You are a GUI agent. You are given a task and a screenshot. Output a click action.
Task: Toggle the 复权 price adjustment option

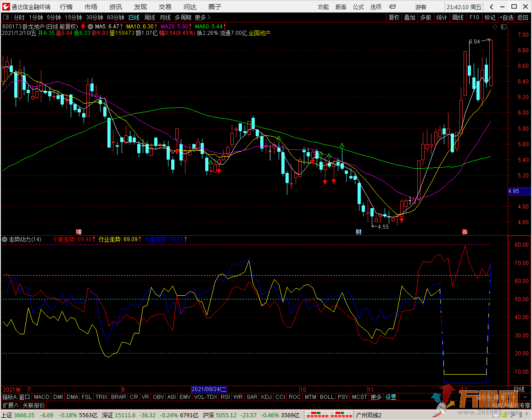click(394, 17)
